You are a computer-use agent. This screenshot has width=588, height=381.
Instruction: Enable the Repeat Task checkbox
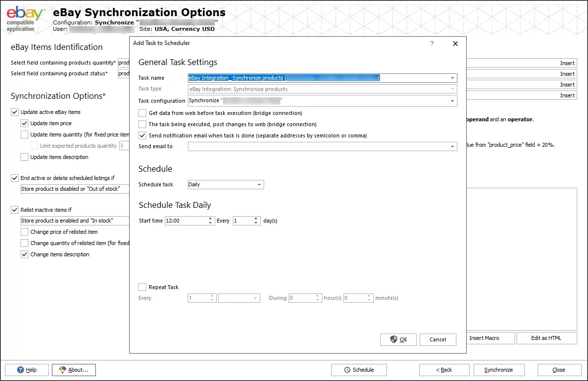pos(143,287)
